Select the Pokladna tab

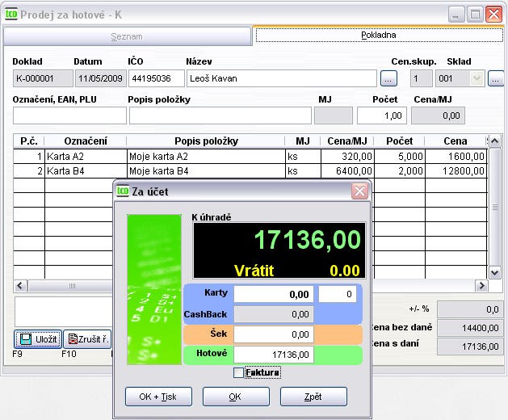[378, 36]
